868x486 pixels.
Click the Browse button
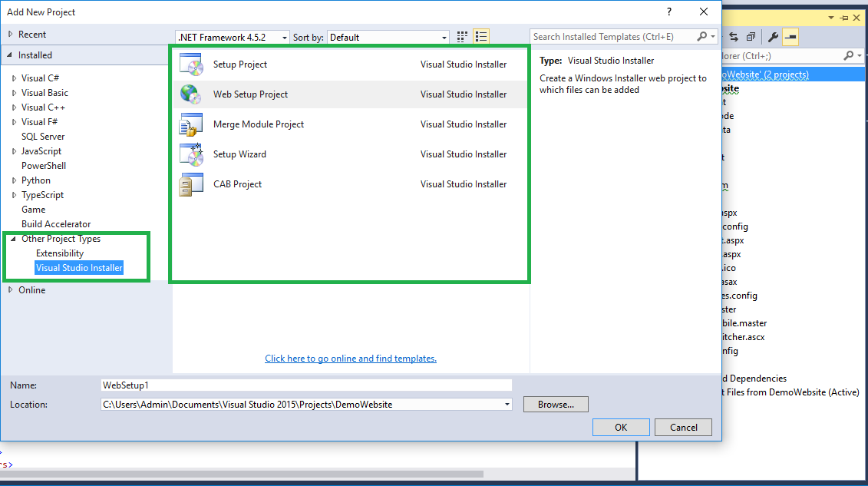pos(555,404)
